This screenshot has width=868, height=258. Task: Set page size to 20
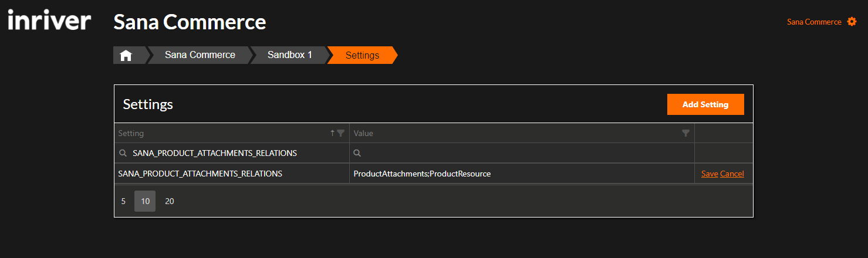(x=170, y=201)
